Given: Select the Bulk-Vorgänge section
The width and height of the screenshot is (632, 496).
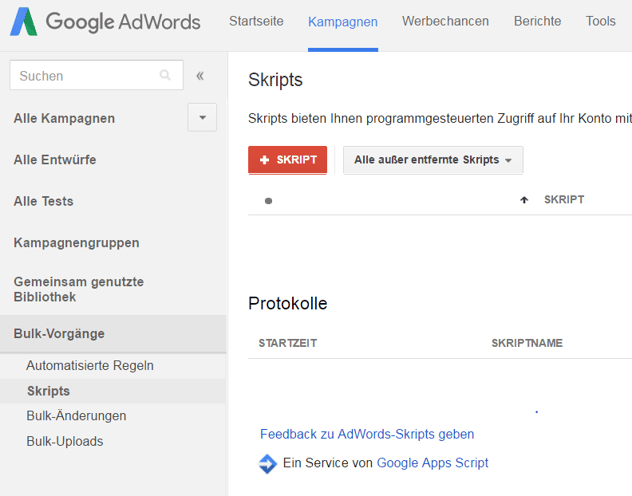Looking at the screenshot, I should pyautogui.click(x=113, y=334).
